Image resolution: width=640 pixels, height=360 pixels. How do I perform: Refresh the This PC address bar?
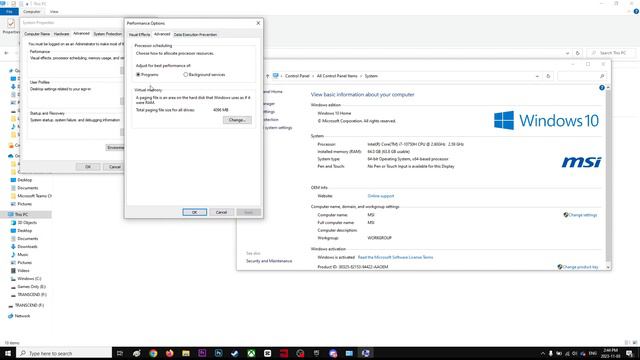pyautogui.click(x=577, y=53)
